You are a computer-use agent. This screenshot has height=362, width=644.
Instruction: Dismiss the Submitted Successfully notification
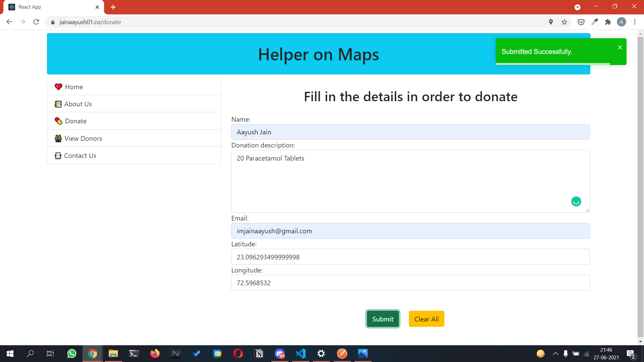point(620,48)
